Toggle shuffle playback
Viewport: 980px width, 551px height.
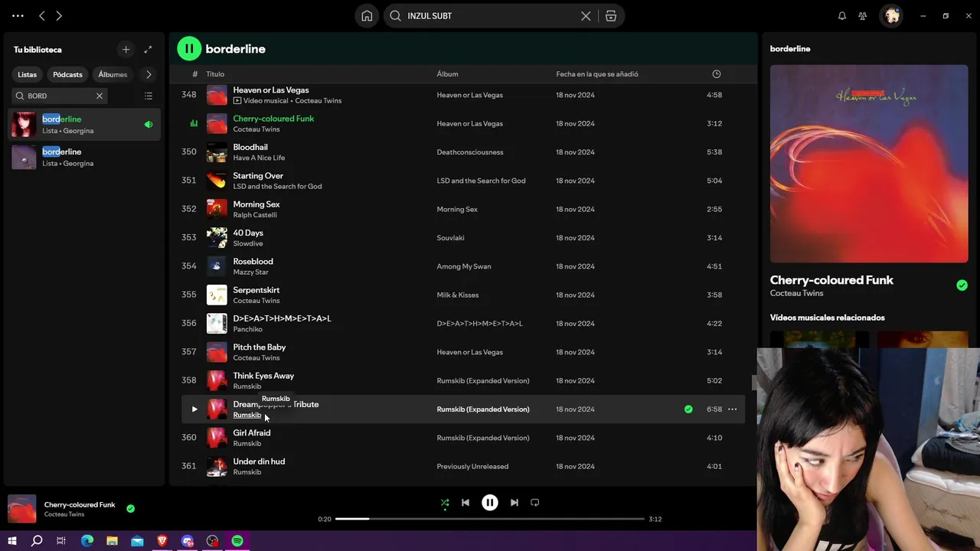click(445, 503)
